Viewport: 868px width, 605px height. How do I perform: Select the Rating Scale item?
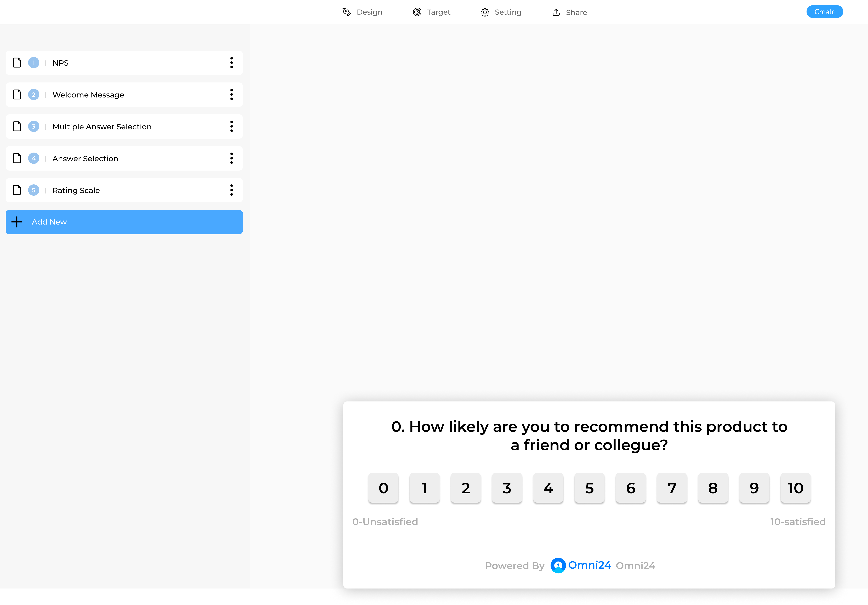pyautogui.click(x=124, y=190)
